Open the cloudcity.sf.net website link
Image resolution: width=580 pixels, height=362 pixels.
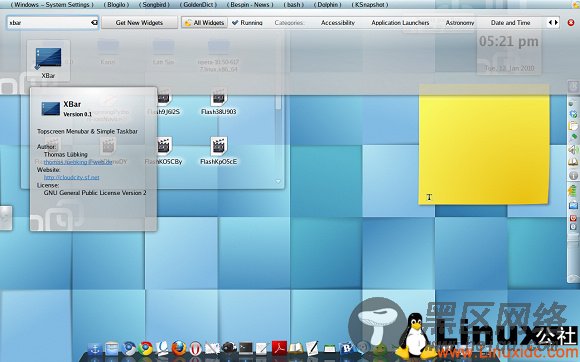coord(71,177)
